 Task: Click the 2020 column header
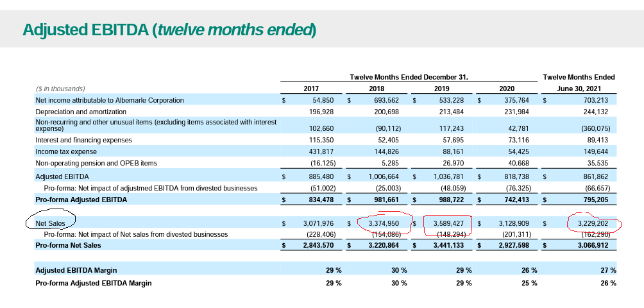(507, 89)
